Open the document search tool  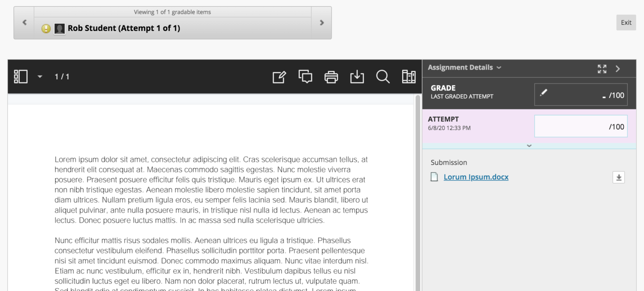[383, 77]
